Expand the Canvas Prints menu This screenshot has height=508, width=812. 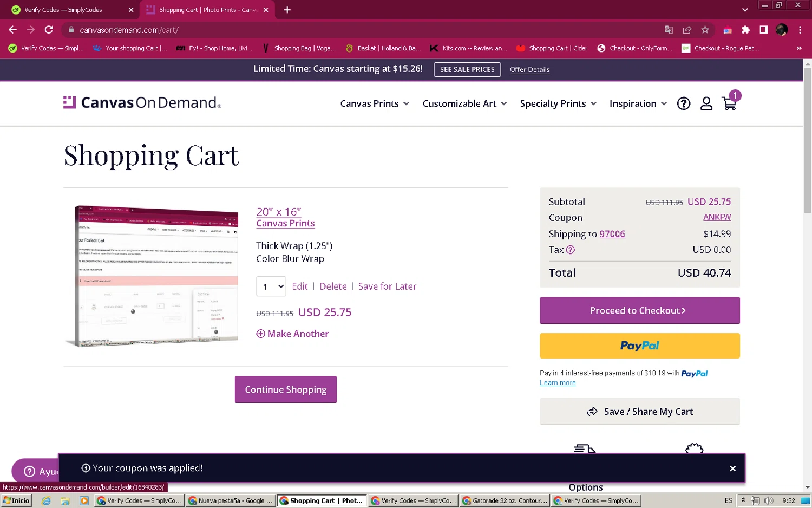tap(375, 103)
